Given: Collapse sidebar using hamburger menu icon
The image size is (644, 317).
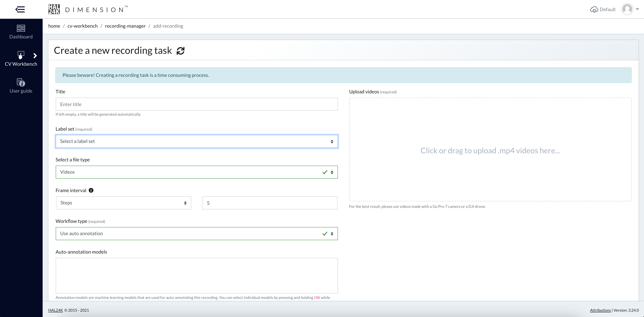Looking at the screenshot, I should pos(20,9).
